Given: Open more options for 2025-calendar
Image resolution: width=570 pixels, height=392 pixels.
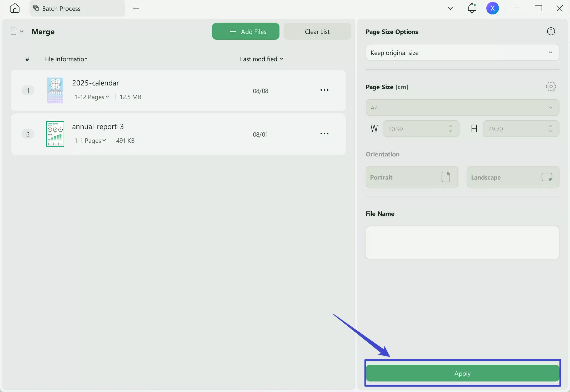Looking at the screenshot, I should pos(324,90).
